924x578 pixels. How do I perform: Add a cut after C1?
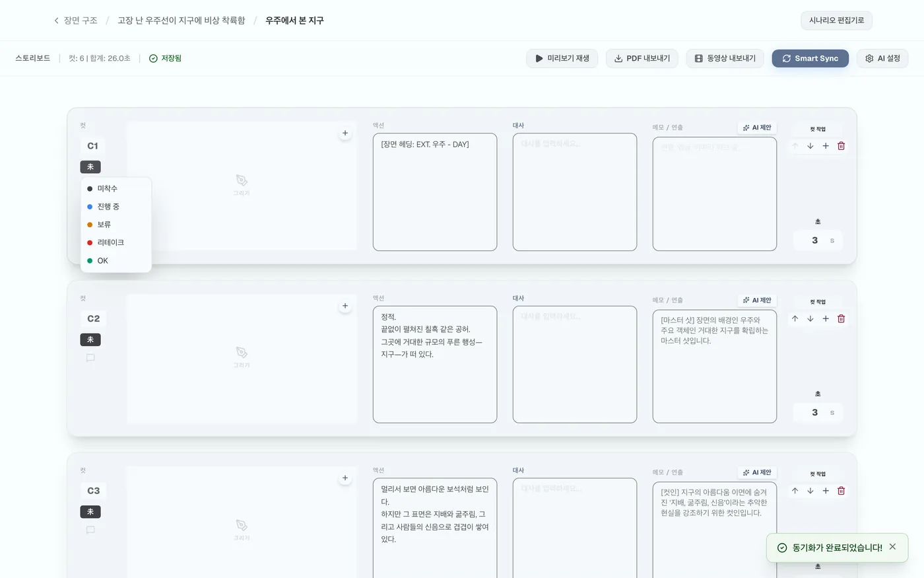click(x=826, y=146)
